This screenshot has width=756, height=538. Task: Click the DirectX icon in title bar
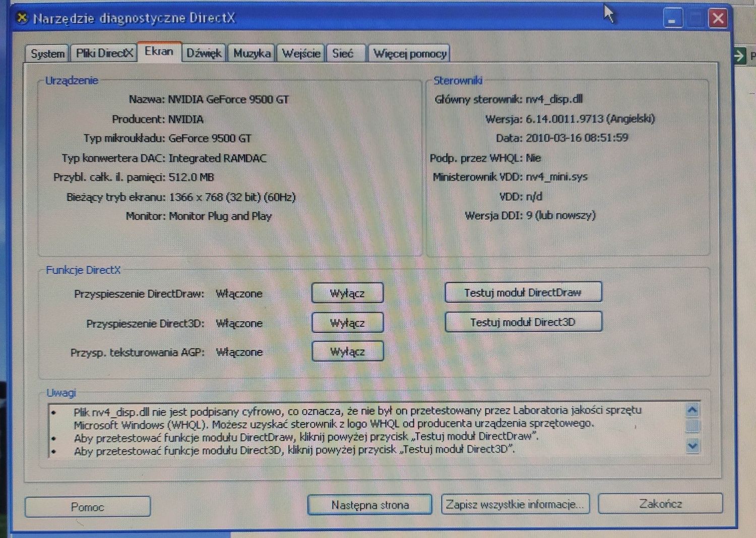(x=22, y=18)
